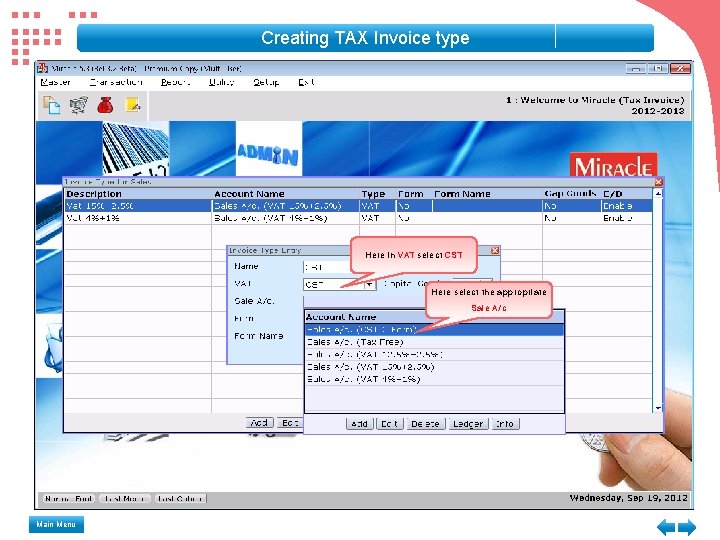Click the Info button
720x540 pixels.
[505, 424]
